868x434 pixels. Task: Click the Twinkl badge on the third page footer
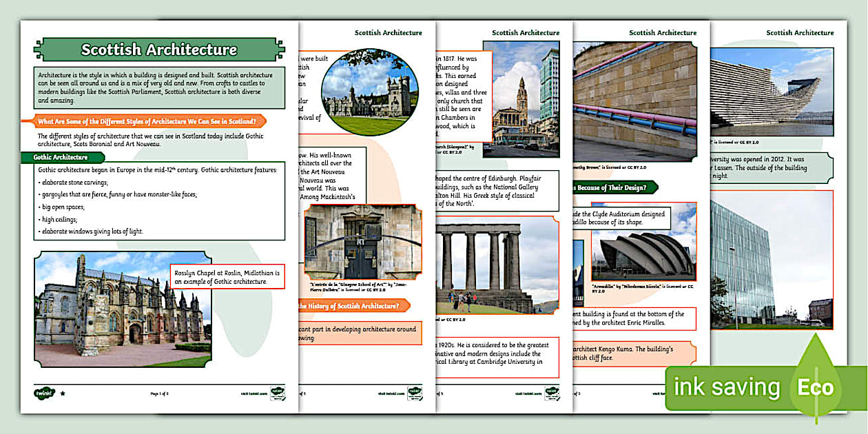[x=552, y=393]
